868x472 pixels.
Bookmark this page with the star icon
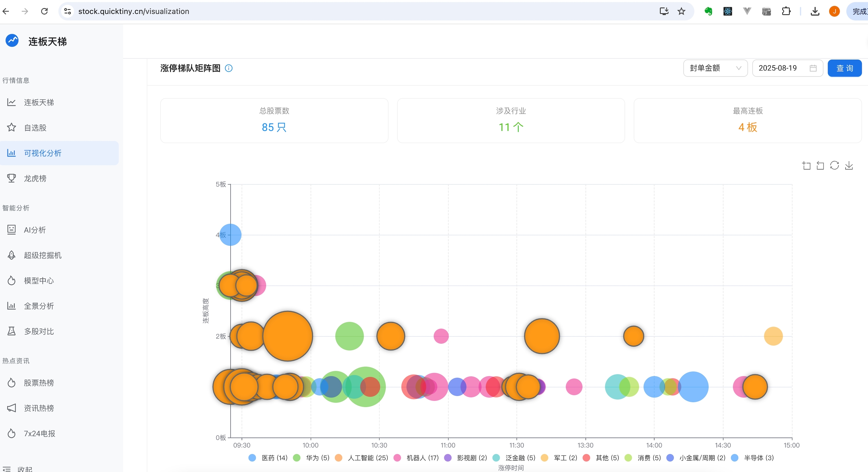[681, 11]
